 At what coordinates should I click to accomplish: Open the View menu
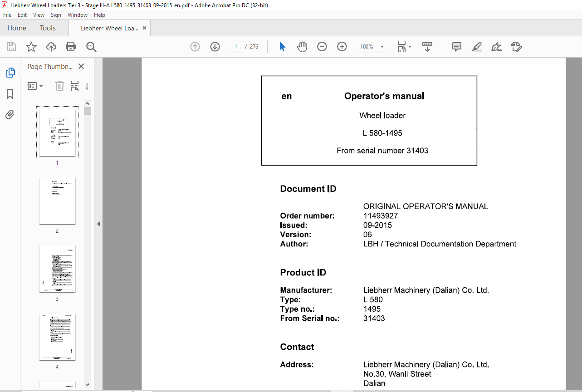[x=39, y=15]
